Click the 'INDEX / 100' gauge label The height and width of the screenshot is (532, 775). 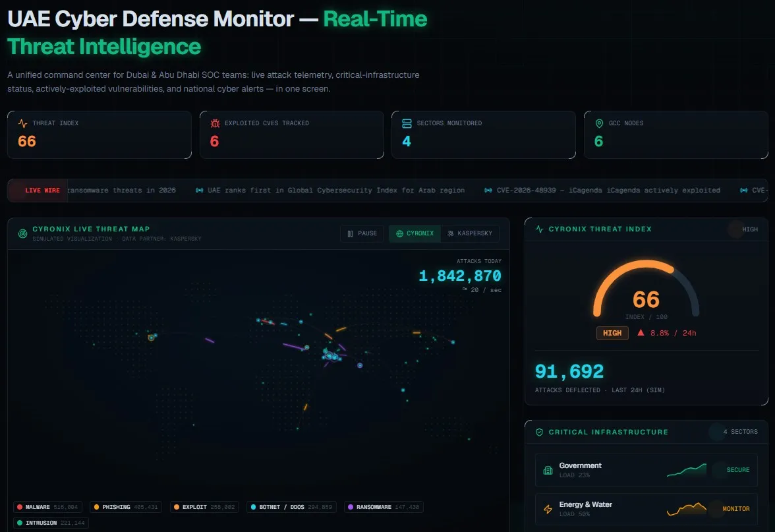pyautogui.click(x=646, y=317)
